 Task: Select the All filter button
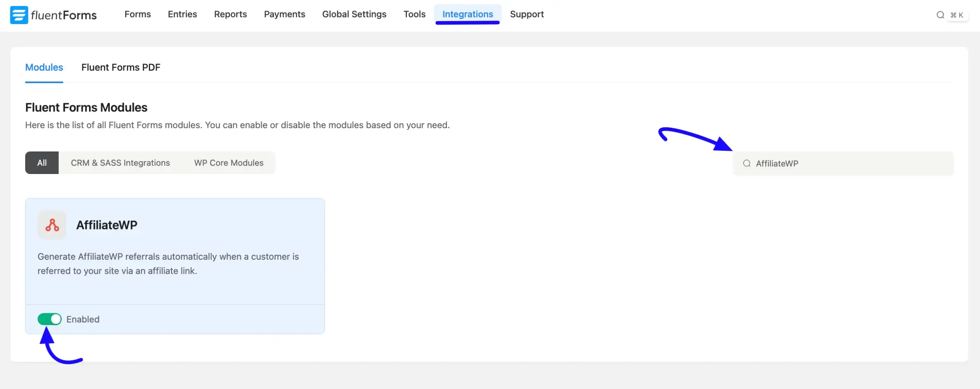pos(42,163)
